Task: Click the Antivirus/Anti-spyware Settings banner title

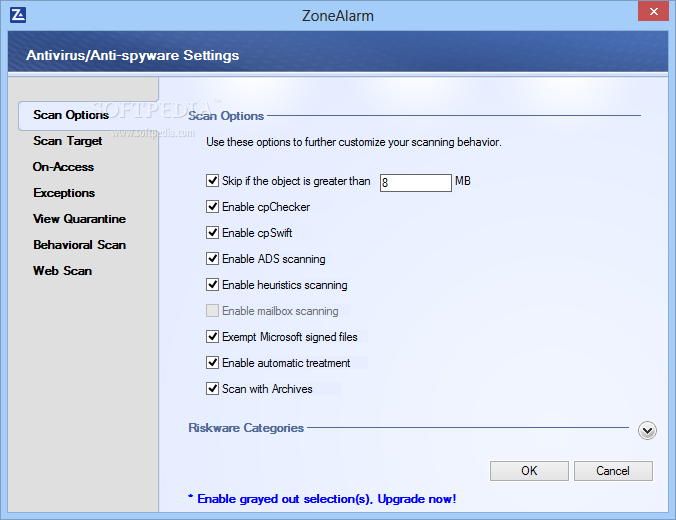Action: pos(132,55)
